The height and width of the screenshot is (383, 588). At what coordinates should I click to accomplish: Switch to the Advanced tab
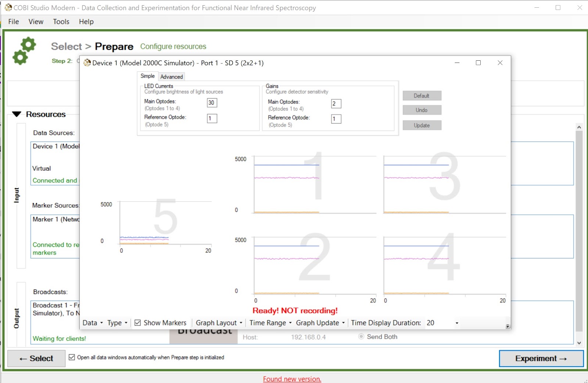[172, 77]
